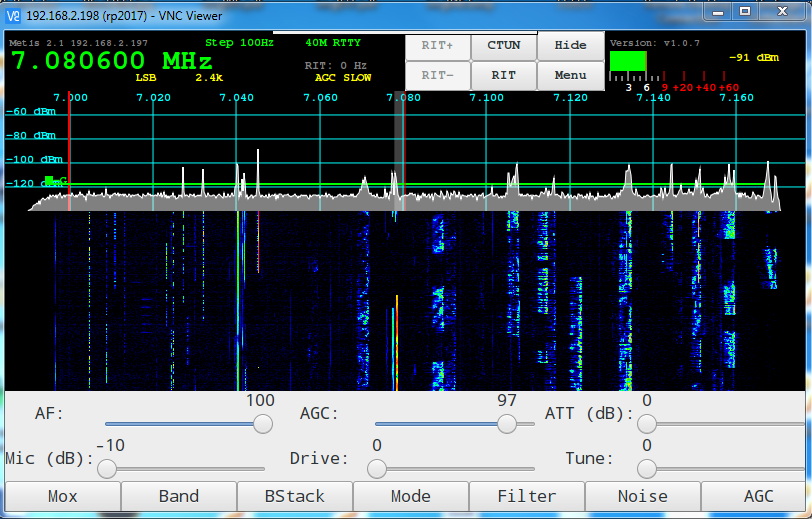812x519 pixels.
Task: Click the 7.100 frequency marker on spectrum
Action: click(486, 97)
